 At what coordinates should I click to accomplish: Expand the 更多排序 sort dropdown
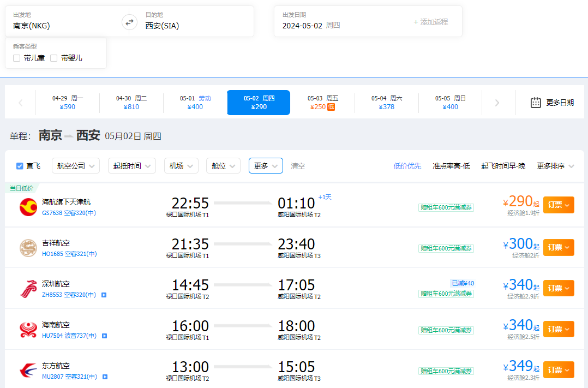point(555,166)
